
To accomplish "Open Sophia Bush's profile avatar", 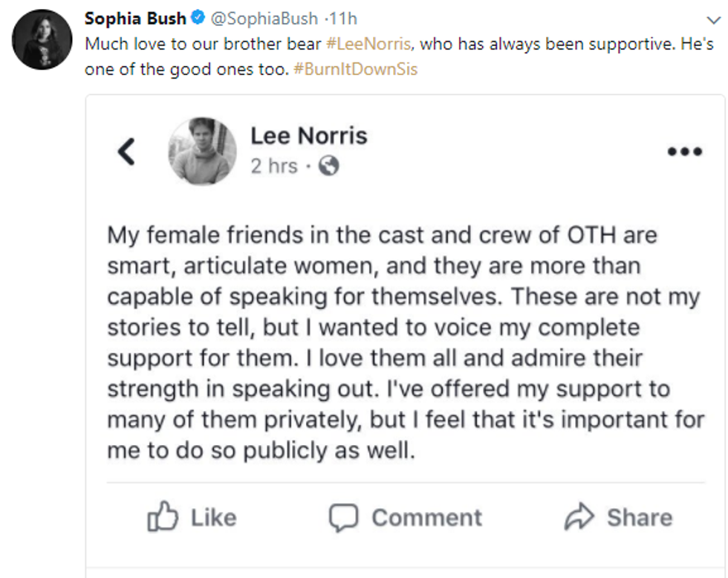I will pyautogui.click(x=42, y=39).
